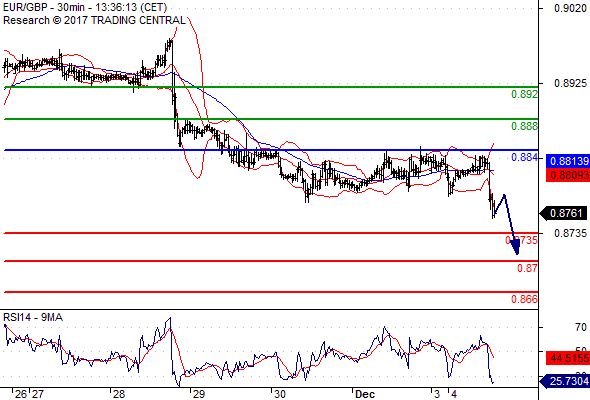Viewport: 590px width, 400px height.
Task: Click the EUR/GBP 30min chart title
Action: click(85, 7)
